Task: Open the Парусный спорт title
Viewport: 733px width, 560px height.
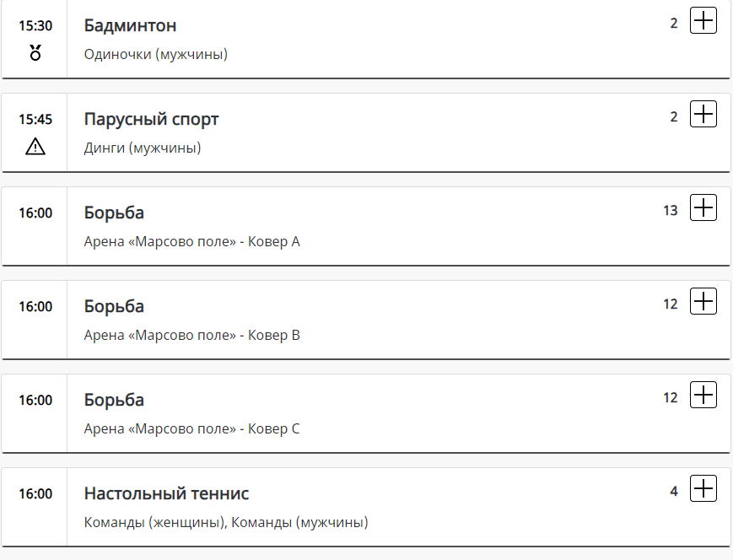Action: (151, 119)
